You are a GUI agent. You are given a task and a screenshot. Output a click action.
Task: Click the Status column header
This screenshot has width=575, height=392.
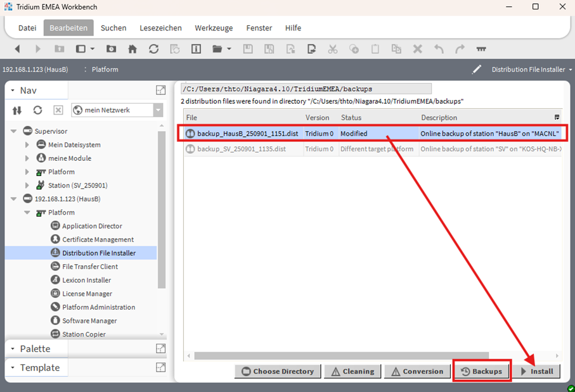(379, 118)
